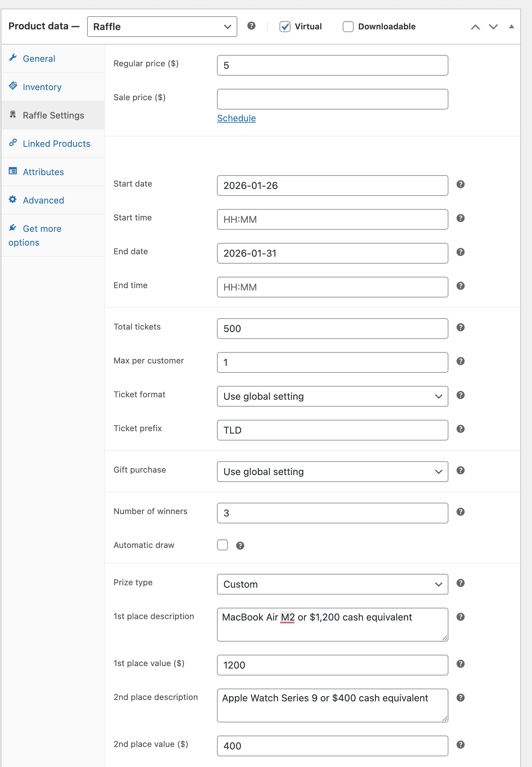The width and height of the screenshot is (532, 767).
Task: Click the Schedule link under Sale price
Action: (236, 118)
